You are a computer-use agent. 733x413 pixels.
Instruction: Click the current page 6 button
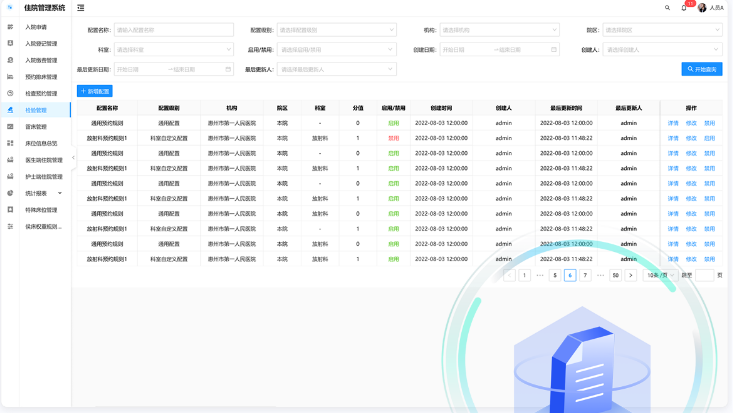[x=570, y=275]
